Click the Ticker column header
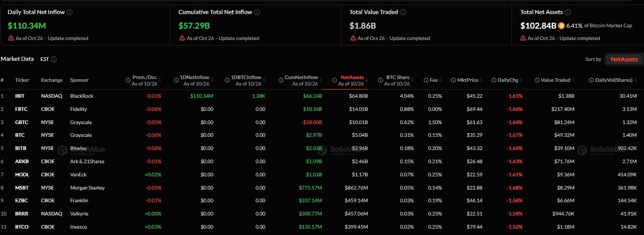The height and width of the screenshot is (235, 644). tap(22, 80)
